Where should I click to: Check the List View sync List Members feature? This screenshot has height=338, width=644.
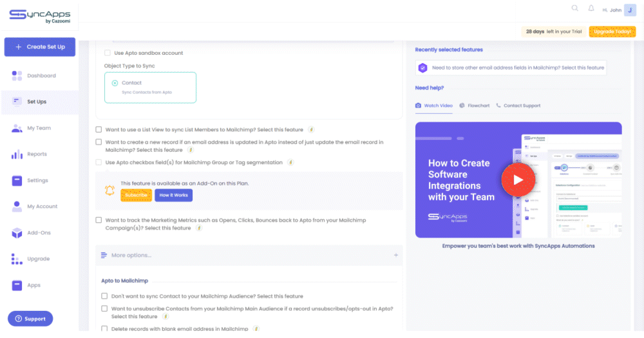click(x=99, y=129)
